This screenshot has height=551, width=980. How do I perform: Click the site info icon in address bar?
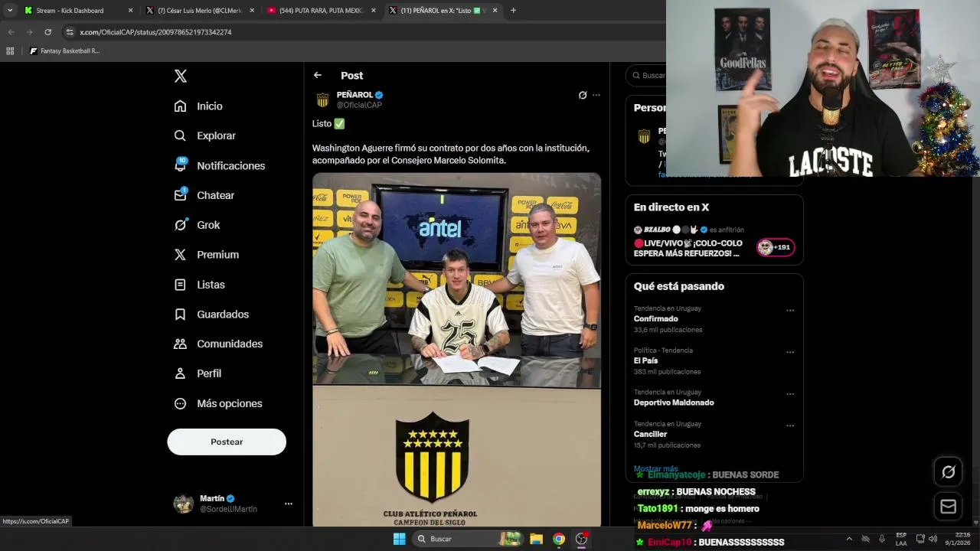tap(70, 32)
